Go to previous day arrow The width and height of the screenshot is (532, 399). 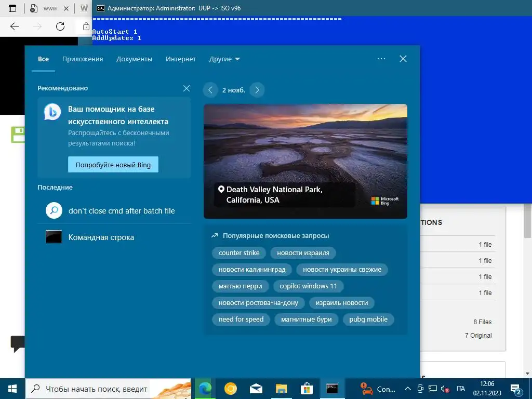click(210, 90)
